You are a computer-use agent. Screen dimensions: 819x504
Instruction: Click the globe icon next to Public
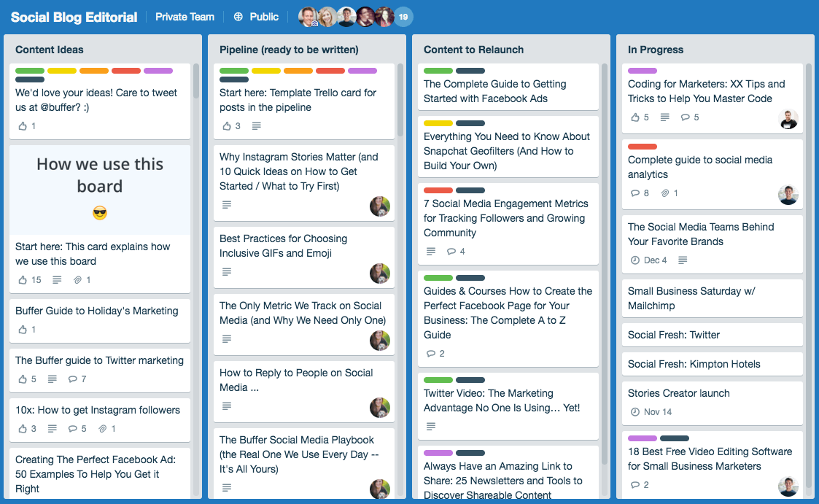(238, 17)
